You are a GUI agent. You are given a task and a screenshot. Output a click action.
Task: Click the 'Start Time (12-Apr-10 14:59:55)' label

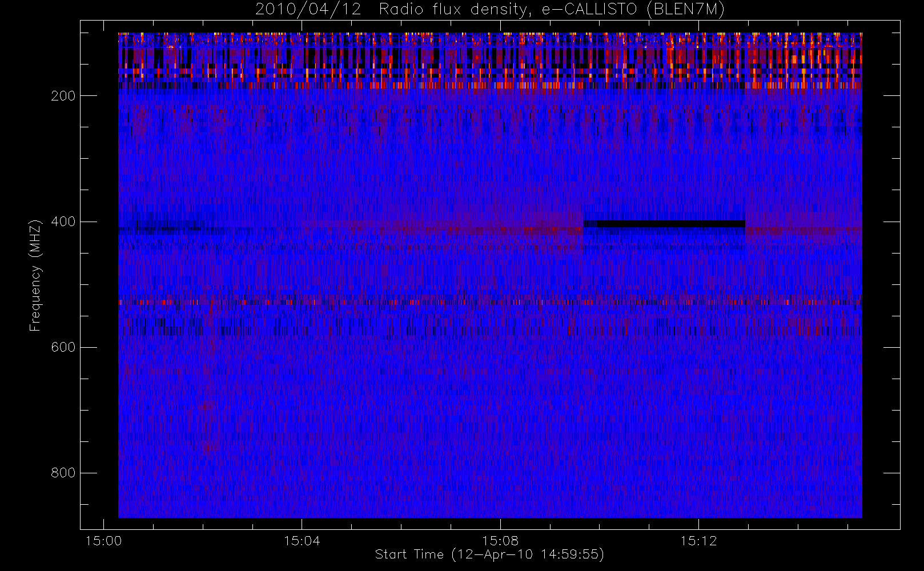pyautogui.click(x=489, y=554)
